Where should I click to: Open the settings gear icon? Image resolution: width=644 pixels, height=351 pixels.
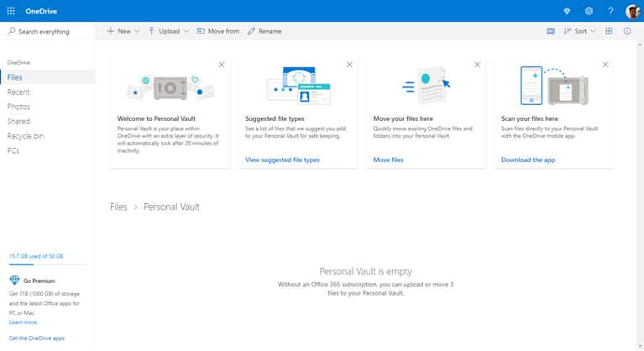pyautogui.click(x=589, y=11)
